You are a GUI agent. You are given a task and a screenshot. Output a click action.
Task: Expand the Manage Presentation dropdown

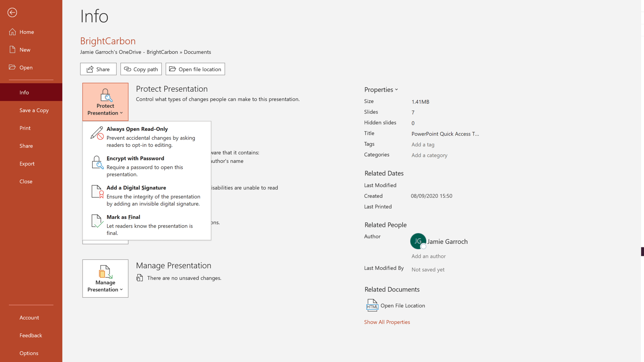coord(105,278)
